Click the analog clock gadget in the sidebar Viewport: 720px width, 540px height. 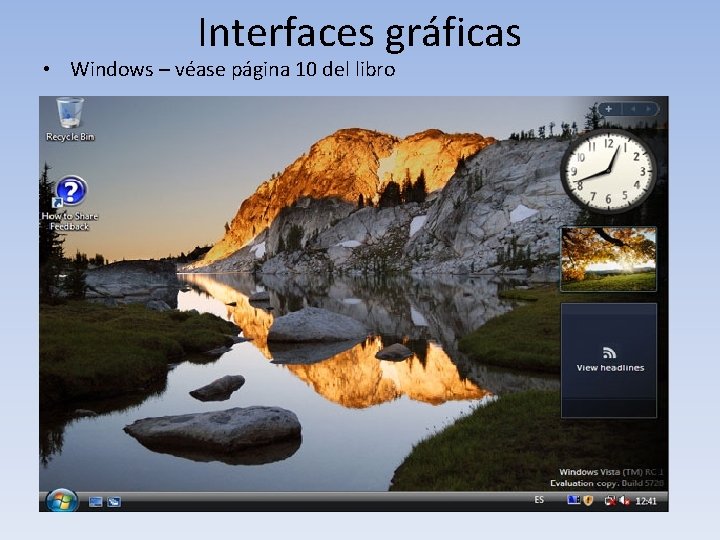pyautogui.click(x=608, y=171)
